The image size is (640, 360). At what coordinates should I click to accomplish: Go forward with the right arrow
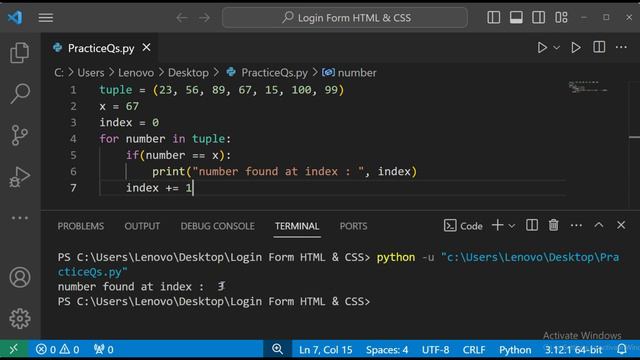coord(204,18)
